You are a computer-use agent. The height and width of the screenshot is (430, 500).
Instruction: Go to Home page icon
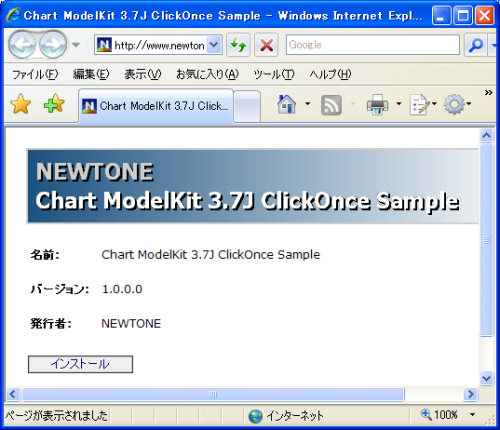[x=287, y=104]
